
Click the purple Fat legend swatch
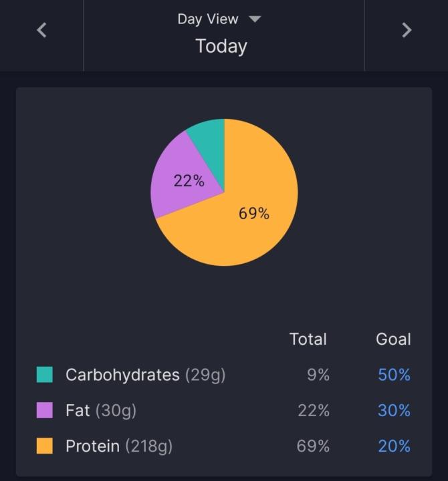click(x=45, y=410)
